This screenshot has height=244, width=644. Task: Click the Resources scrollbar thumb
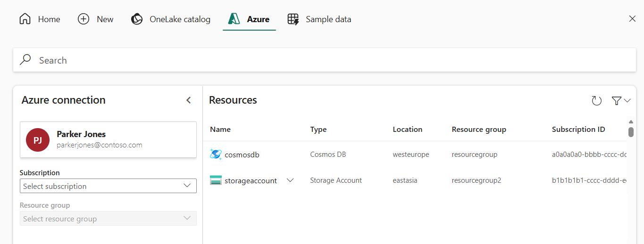pyautogui.click(x=631, y=132)
